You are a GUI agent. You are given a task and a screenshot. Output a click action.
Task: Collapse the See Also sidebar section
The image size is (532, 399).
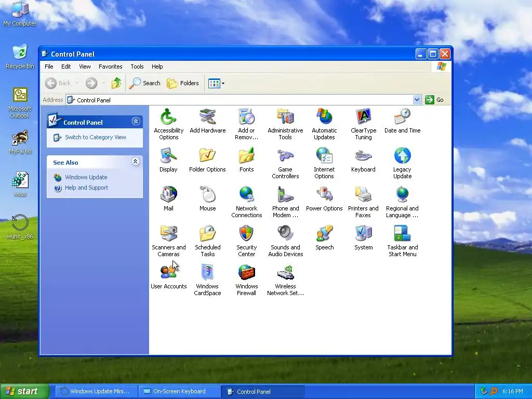pyautogui.click(x=136, y=162)
